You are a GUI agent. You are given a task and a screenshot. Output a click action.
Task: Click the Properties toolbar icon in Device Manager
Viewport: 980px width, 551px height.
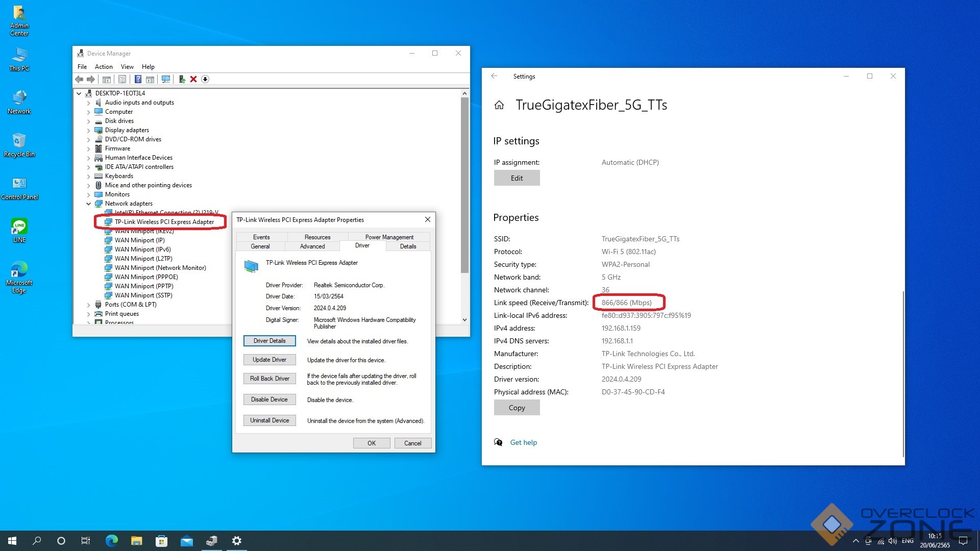[122, 79]
